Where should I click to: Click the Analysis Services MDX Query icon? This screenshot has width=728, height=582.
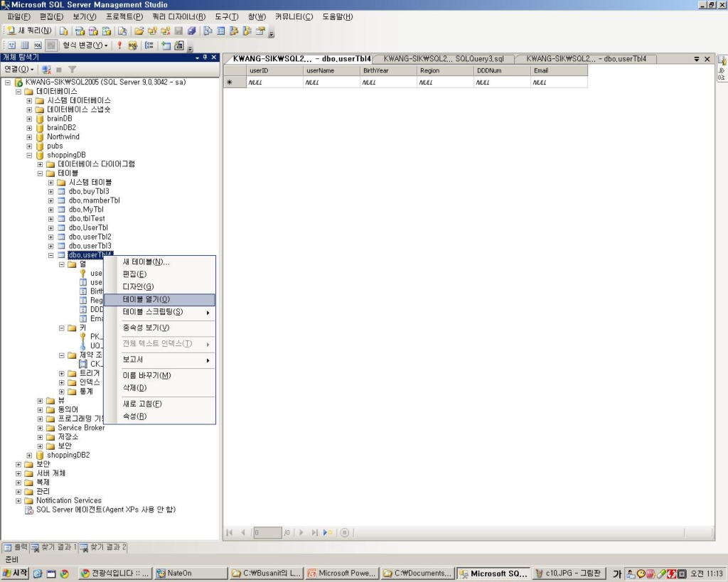pos(80,31)
